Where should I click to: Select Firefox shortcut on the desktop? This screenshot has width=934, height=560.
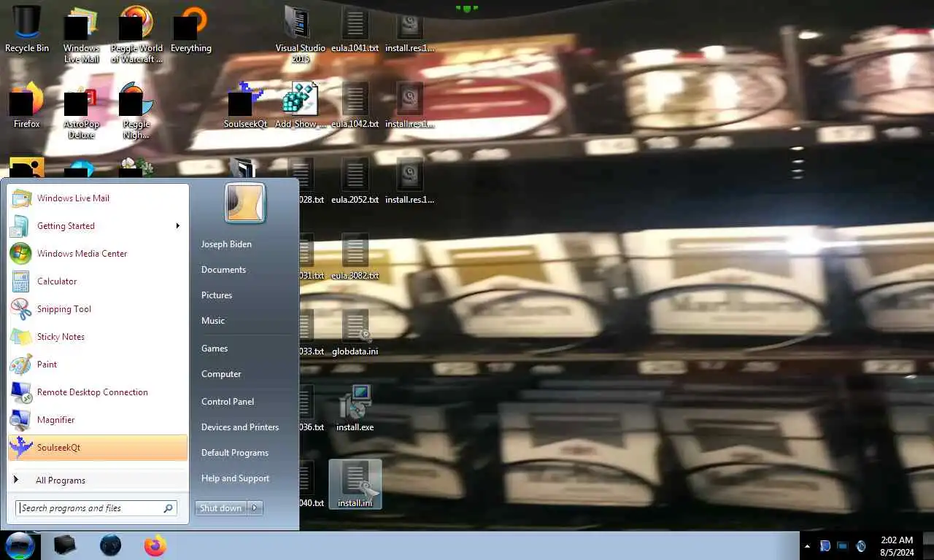[x=27, y=106]
